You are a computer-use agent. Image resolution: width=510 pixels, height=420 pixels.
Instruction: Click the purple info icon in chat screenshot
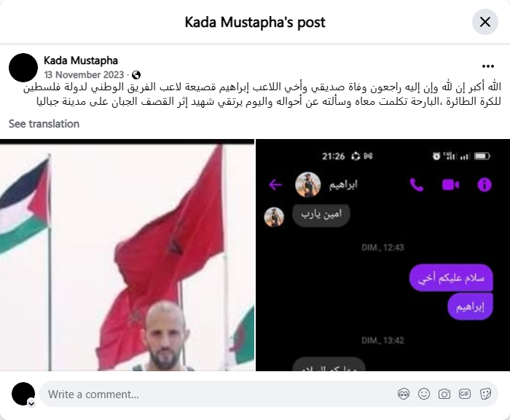coord(484,185)
